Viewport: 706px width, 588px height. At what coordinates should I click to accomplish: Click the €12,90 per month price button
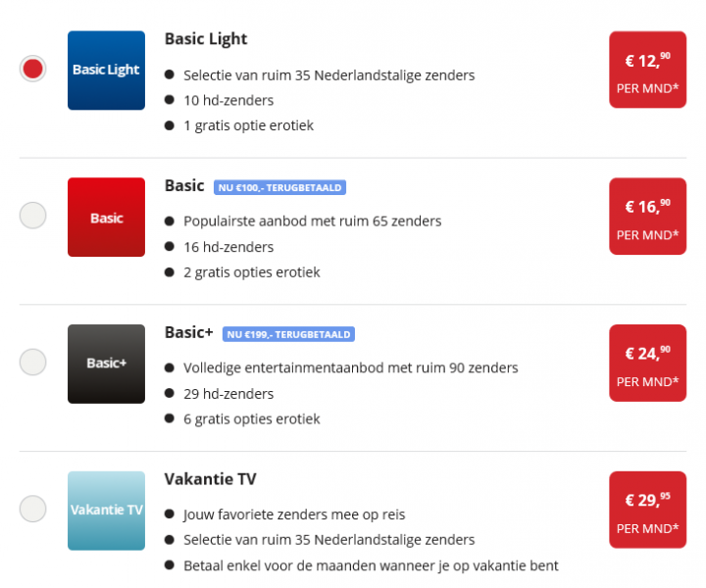click(x=647, y=70)
